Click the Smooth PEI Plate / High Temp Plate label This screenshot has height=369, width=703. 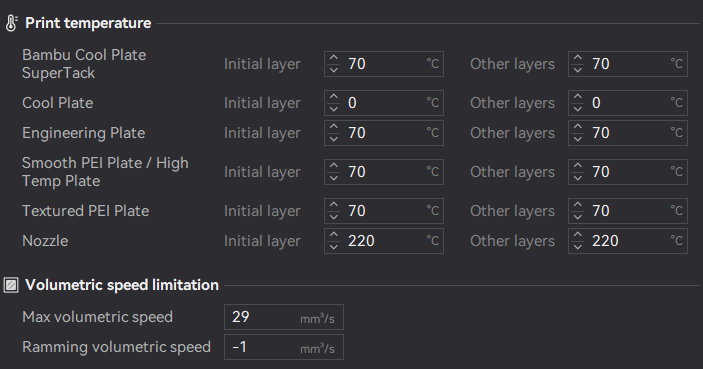[x=105, y=172]
